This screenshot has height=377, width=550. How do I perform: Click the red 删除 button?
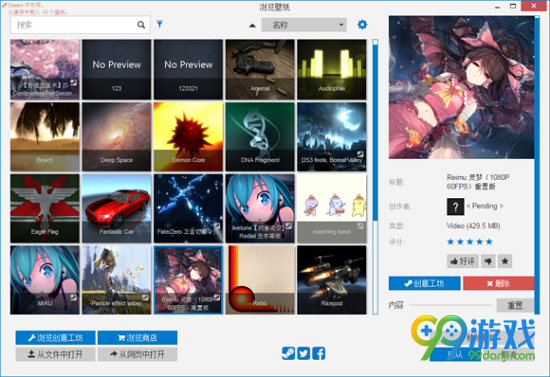pos(498,283)
